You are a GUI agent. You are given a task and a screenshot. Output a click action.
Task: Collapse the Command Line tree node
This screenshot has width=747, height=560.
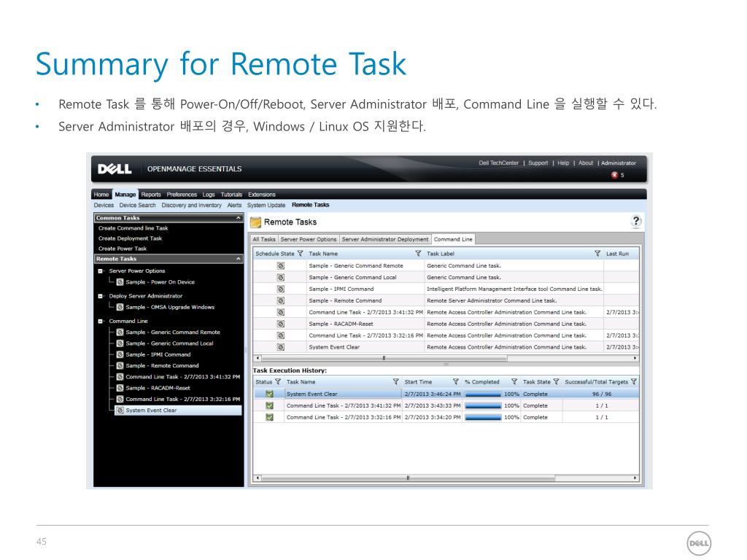[101, 322]
